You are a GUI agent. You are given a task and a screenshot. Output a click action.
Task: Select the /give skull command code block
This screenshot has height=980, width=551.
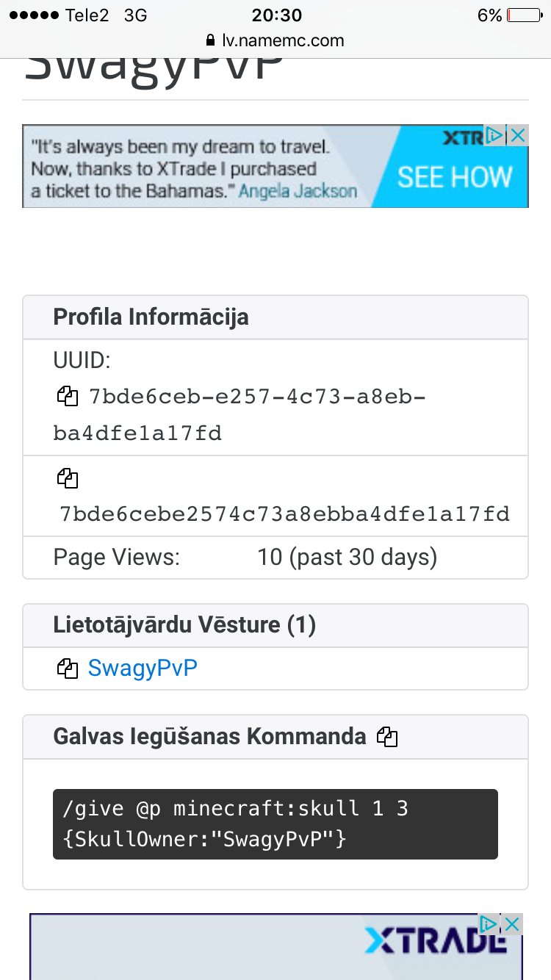275,824
